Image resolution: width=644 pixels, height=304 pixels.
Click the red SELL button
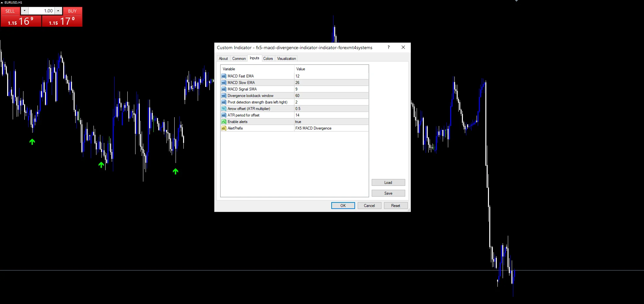pyautogui.click(x=10, y=11)
